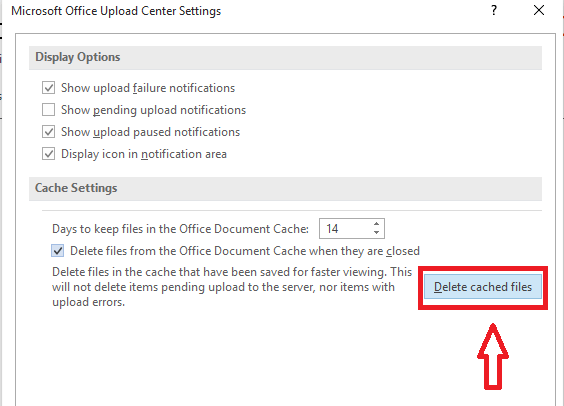The image size is (564, 406).
Task: Click the Delete cached files button
Action: point(483,287)
